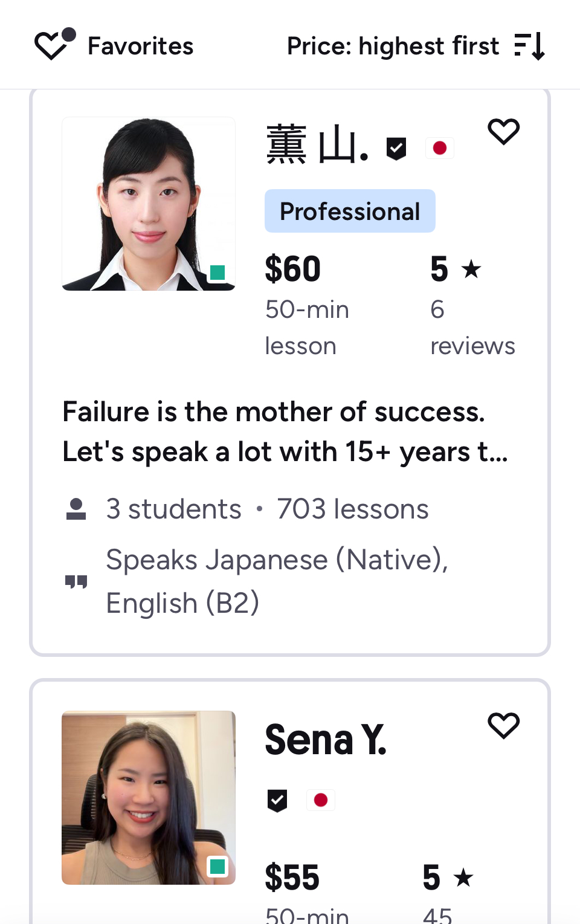Click the quote icon beside Speaks Japanese
580x924 pixels.
point(76,581)
